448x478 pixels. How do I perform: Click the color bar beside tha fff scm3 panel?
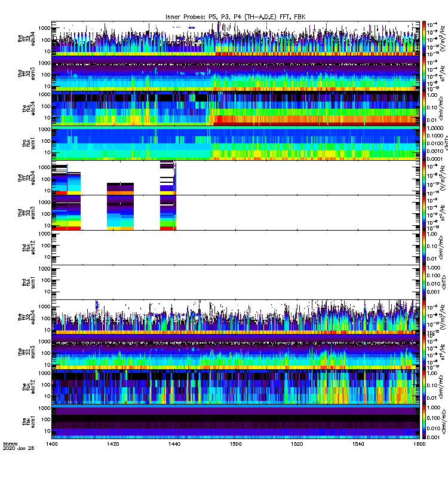424,73
